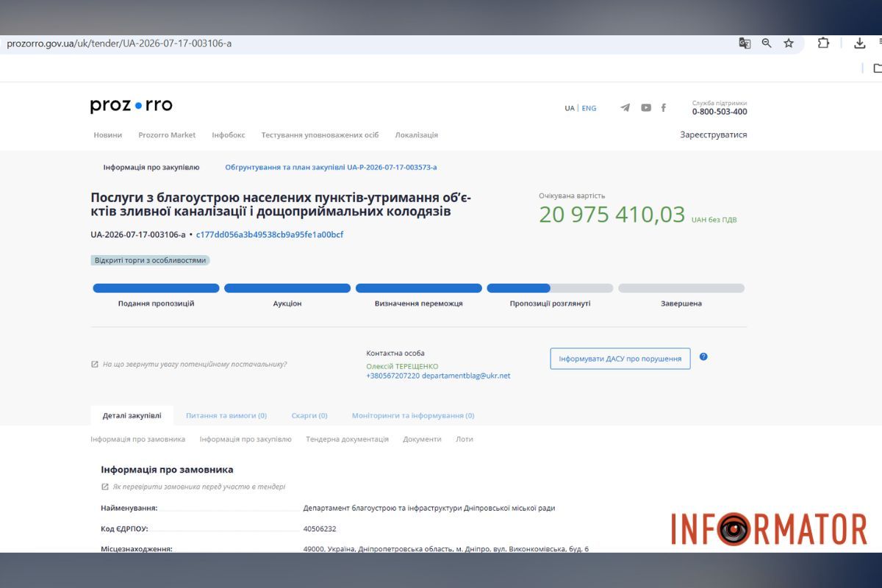The image size is (882, 588).
Task: Click the Визначення переможця stage bar
Action: pyautogui.click(x=419, y=288)
